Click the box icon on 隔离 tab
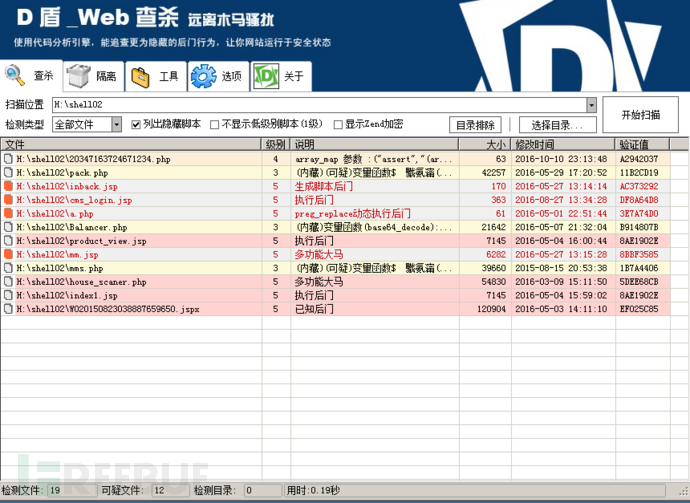This screenshot has height=503, width=690. pyautogui.click(x=79, y=76)
